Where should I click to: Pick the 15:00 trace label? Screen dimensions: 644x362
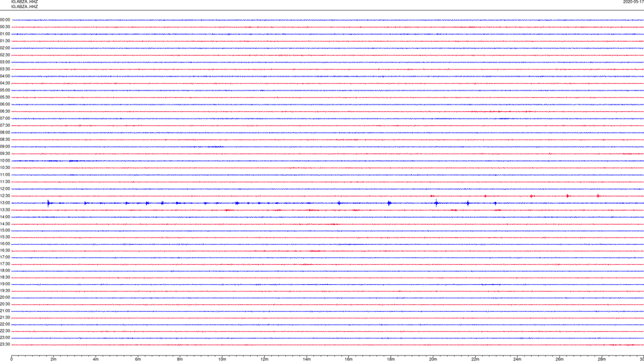5,231
